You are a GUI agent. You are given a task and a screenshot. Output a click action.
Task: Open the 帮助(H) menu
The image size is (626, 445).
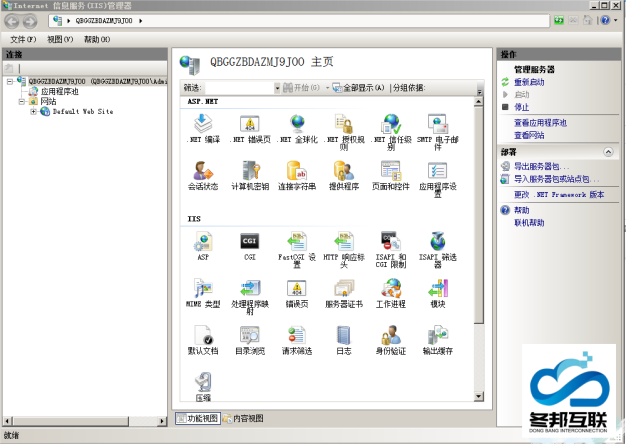97,39
